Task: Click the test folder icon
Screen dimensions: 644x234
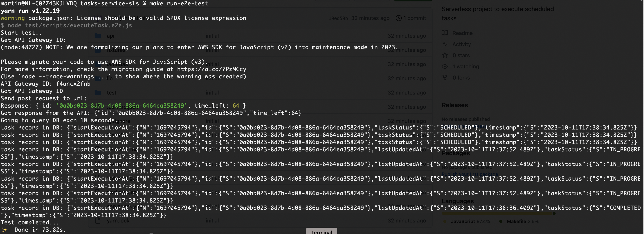Action: click(x=97, y=93)
